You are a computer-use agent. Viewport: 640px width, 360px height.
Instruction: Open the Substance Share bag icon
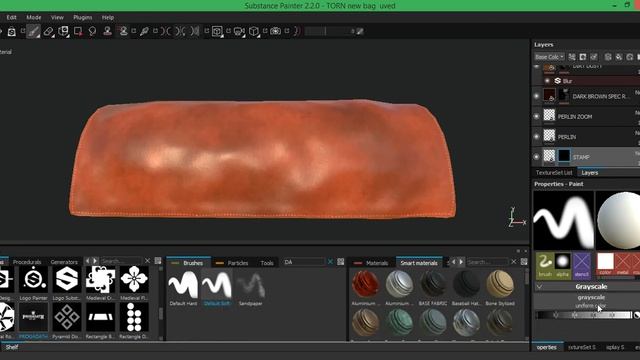click(11, 31)
